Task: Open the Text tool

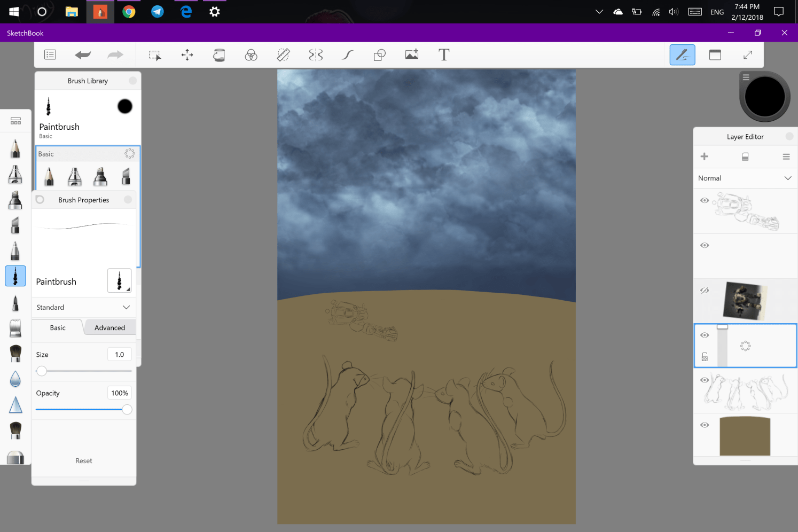Action: 444,54
